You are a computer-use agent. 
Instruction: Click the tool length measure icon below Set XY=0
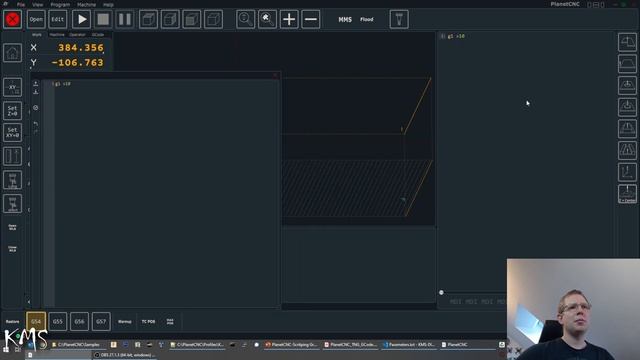click(12, 156)
